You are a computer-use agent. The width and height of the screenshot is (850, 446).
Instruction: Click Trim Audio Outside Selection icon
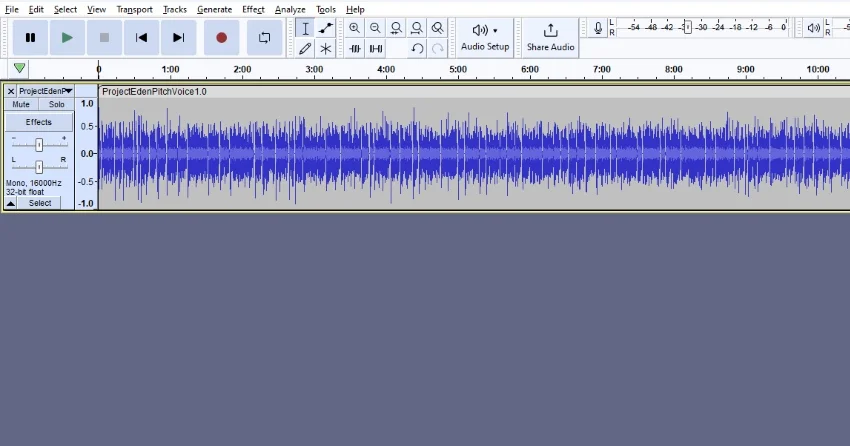(355, 48)
